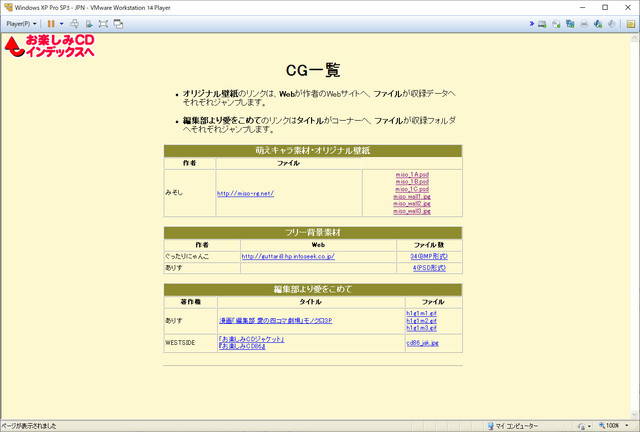
Task: Open the お楽しみCDジャケット link
Action: 251,339
